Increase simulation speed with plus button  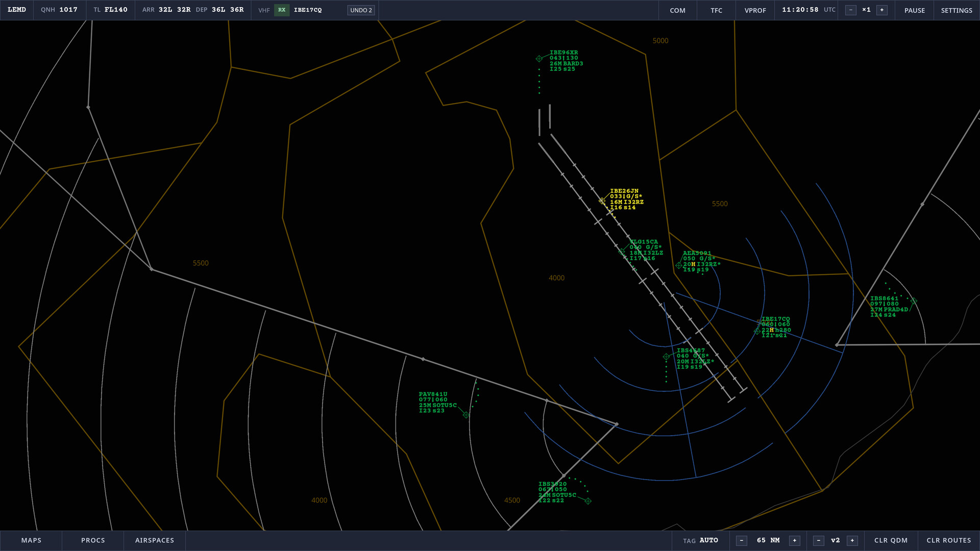click(x=882, y=10)
